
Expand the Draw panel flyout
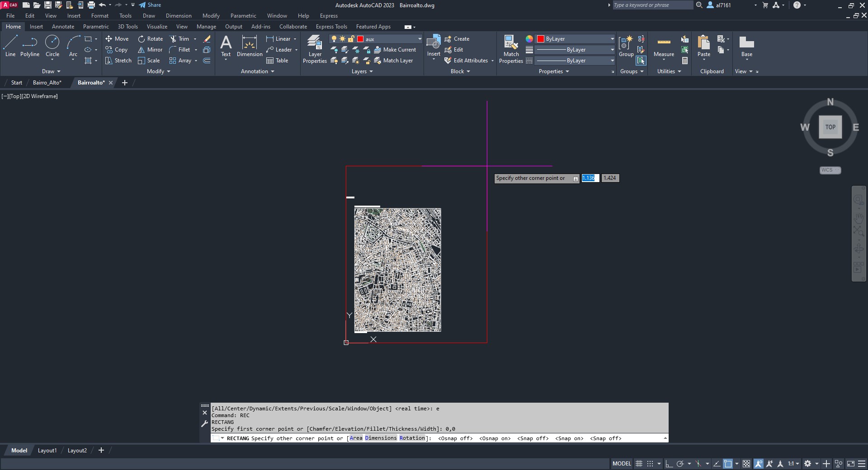[x=51, y=71]
